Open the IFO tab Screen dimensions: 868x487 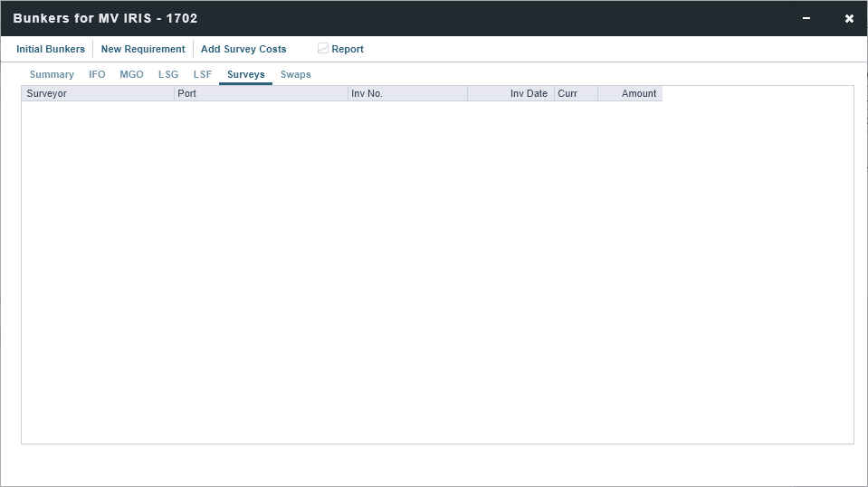[97, 74]
